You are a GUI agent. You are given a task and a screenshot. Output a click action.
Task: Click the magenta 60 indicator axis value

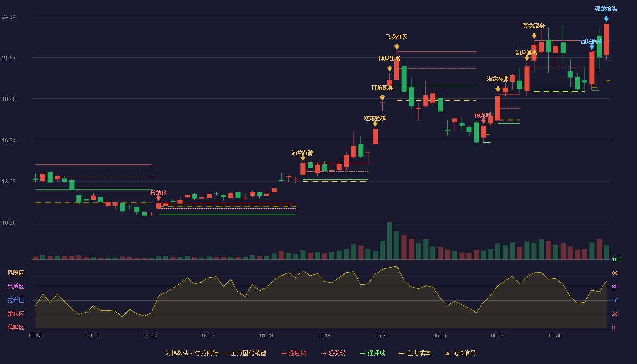pyautogui.click(x=615, y=287)
